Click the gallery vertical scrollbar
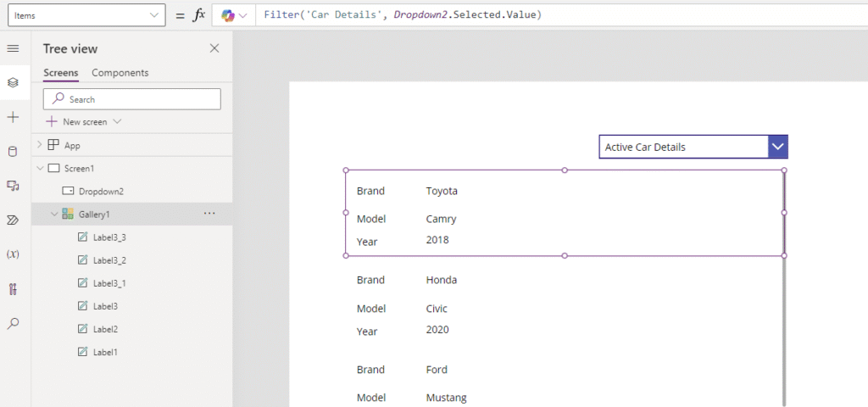Image resolution: width=868 pixels, height=407 pixels. coord(784,288)
